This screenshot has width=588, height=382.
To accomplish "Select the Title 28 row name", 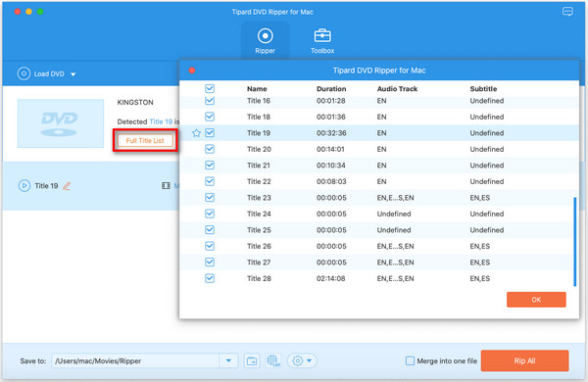I will 259,278.
